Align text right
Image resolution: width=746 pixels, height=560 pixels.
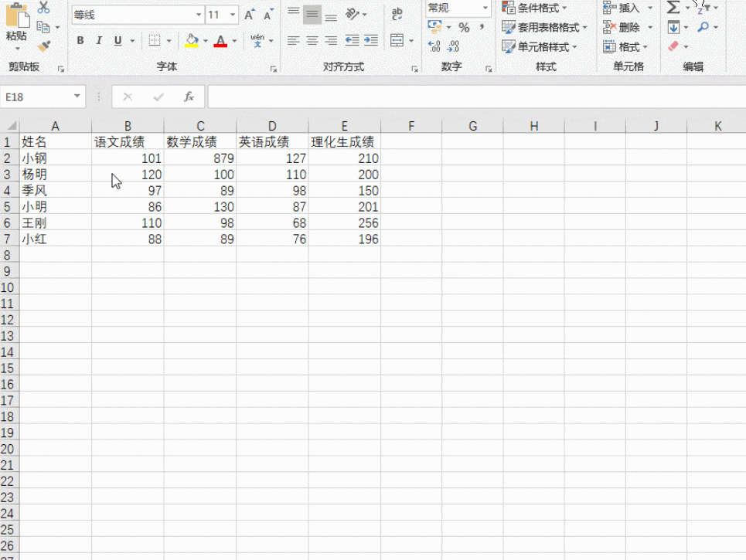point(331,41)
